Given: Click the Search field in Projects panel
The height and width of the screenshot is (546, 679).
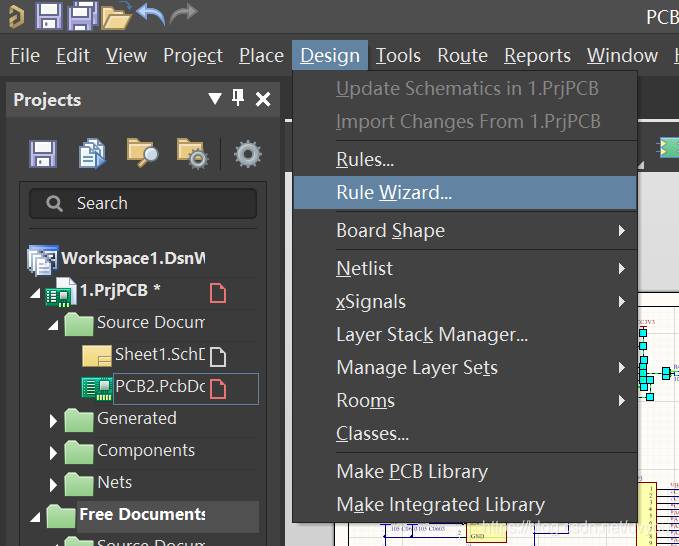Looking at the screenshot, I should (x=143, y=203).
